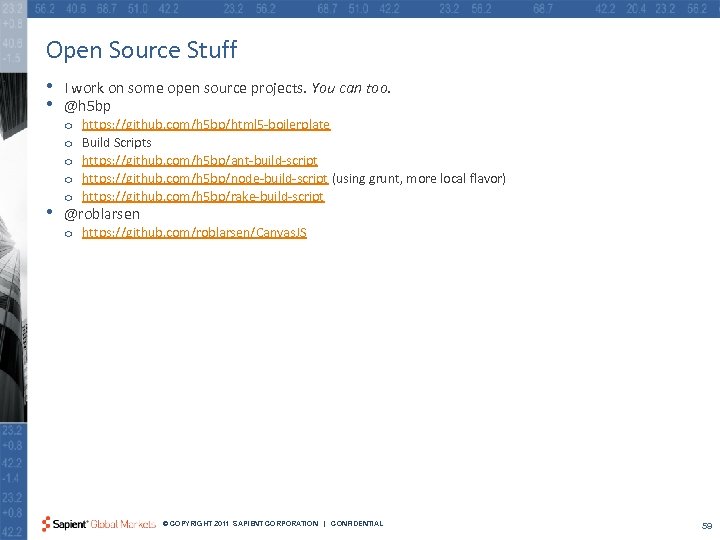Click the slide number 59
This screenshot has width=720, height=540.
click(x=707, y=526)
